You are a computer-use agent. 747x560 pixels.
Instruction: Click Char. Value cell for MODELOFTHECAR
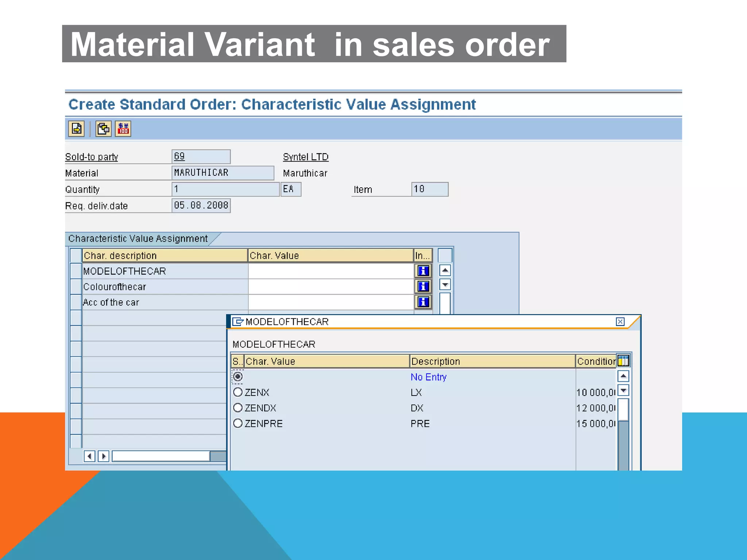[x=331, y=271]
